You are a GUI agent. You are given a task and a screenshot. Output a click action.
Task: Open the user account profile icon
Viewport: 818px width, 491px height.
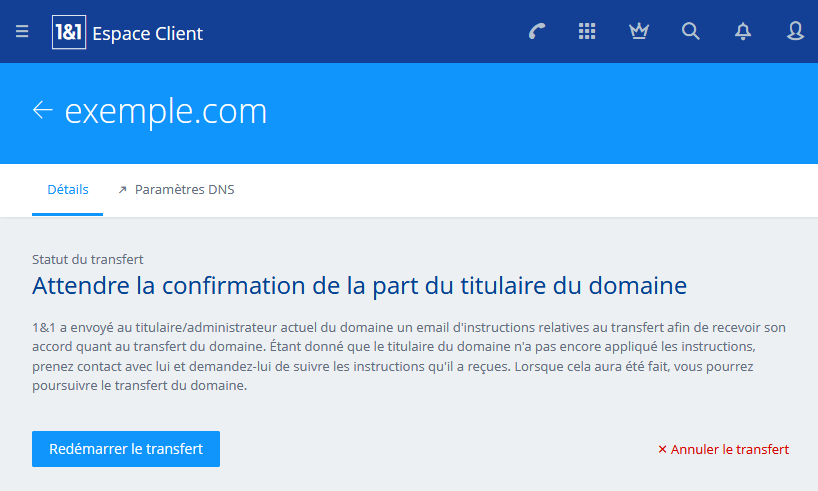coord(795,31)
